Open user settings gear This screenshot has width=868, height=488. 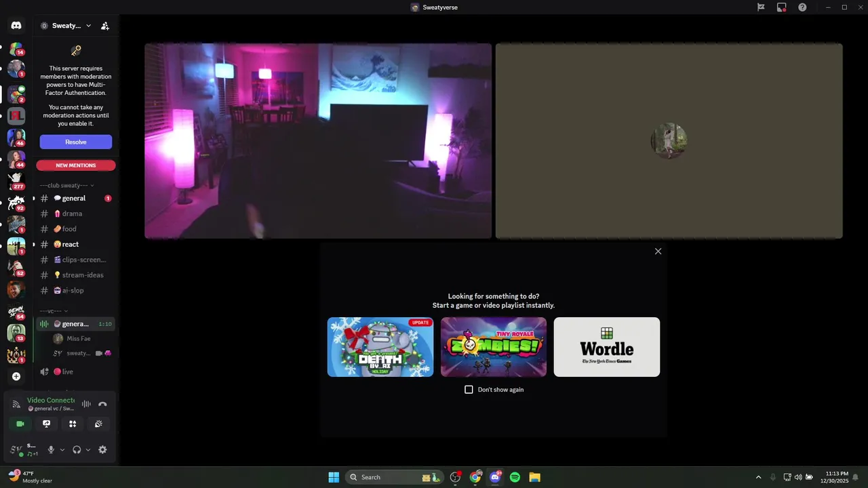click(102, 449)
